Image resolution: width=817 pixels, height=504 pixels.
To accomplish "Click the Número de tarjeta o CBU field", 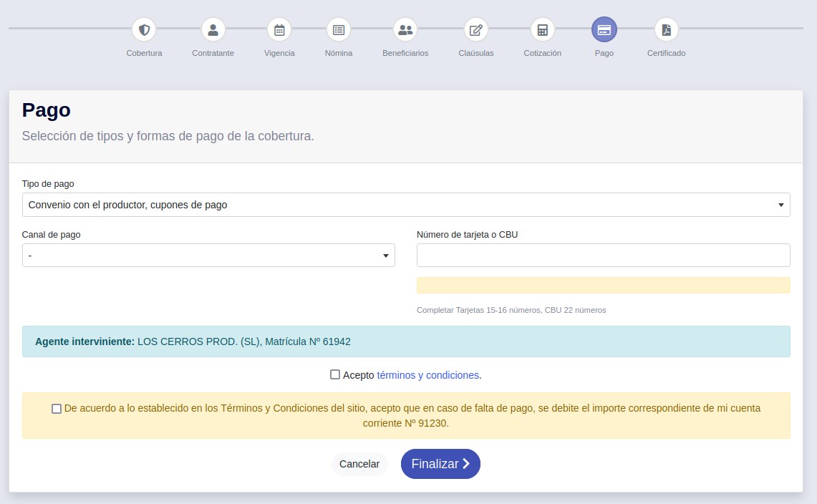I will pos(603,255).
